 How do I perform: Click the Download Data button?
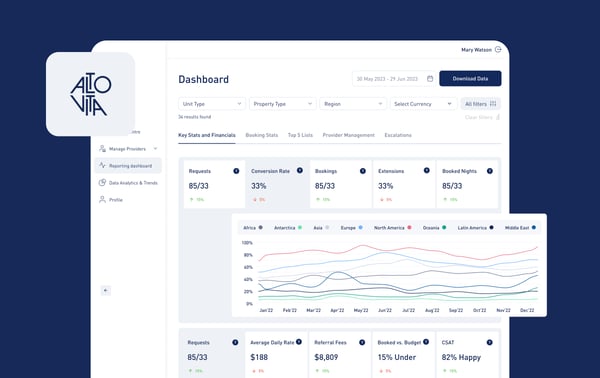470,78
